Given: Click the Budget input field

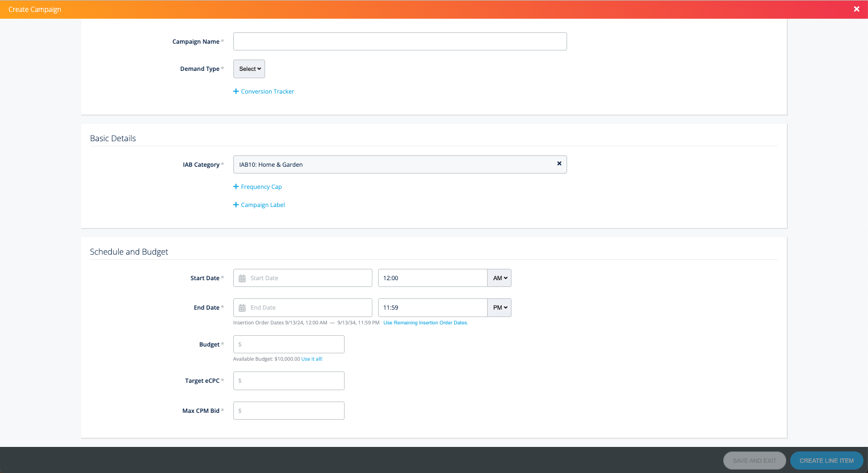Looking at the screenshot, I should (x=289, y=344).
